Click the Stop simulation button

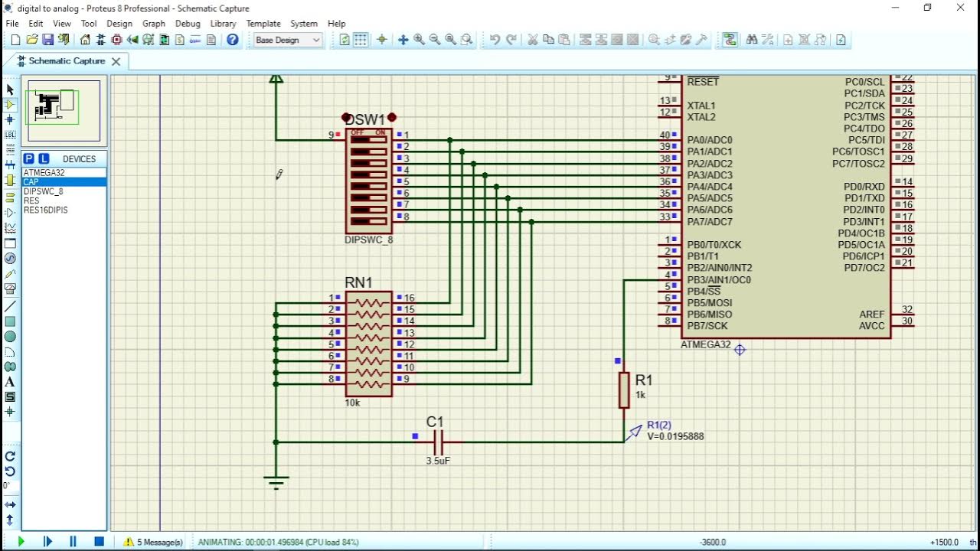click(x=99, y=542)
